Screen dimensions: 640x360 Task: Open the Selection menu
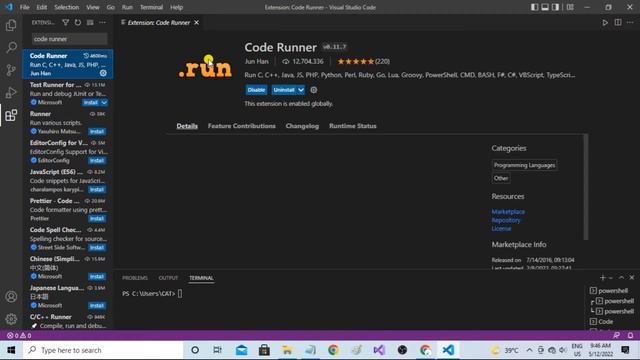(67, 7)
